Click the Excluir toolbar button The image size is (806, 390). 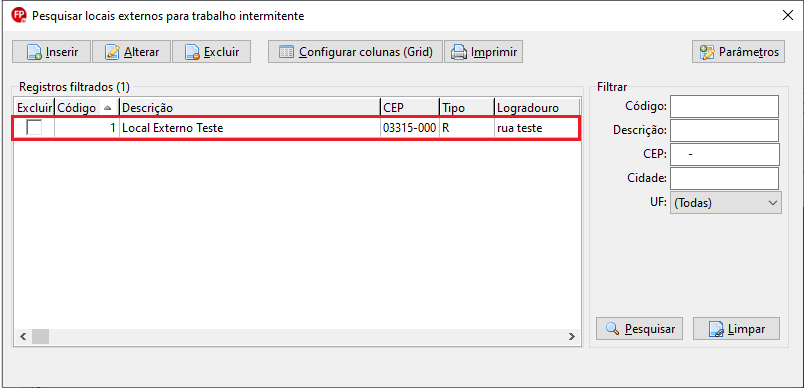tap(211, 52)
